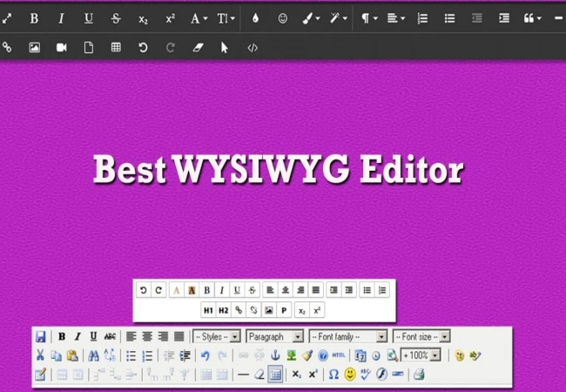Click ordered list icon in dark toolbar
Viewport: 566px width, 392px height.
(x=422, y=18)
